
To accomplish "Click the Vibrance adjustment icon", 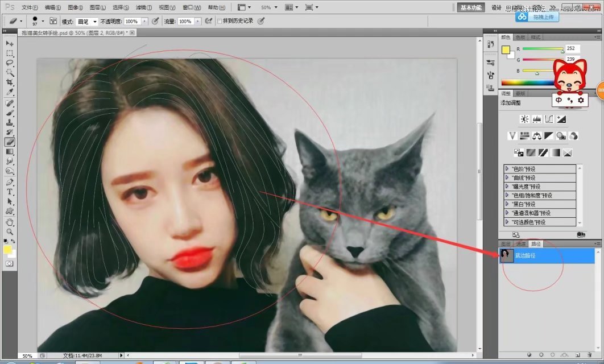I will click(512, 135).
